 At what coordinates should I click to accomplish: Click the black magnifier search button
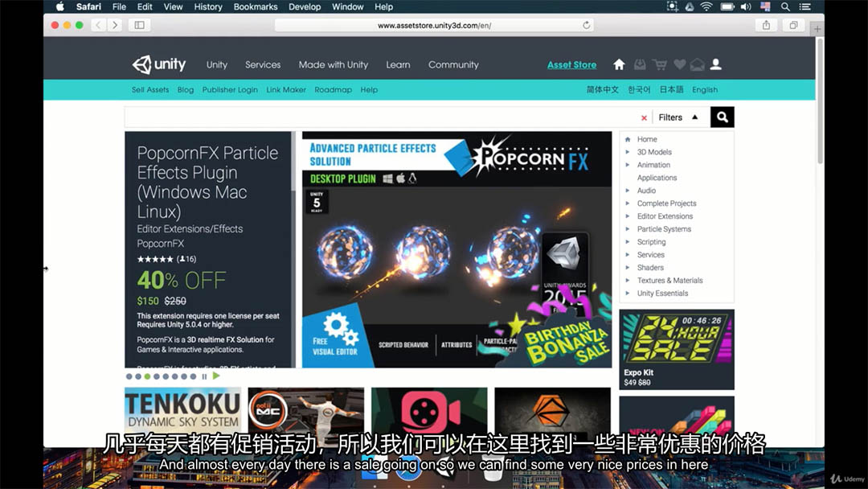click(x=723, y=117)
